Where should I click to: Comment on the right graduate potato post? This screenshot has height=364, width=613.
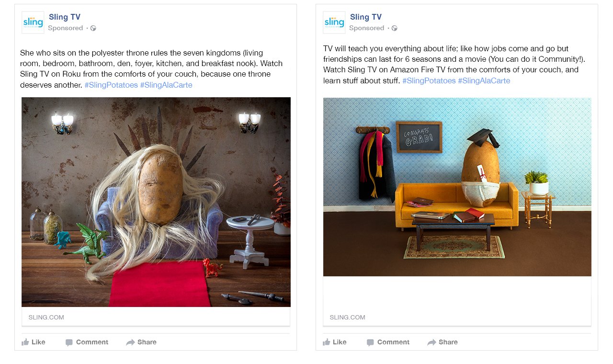(x=388, y=342)
